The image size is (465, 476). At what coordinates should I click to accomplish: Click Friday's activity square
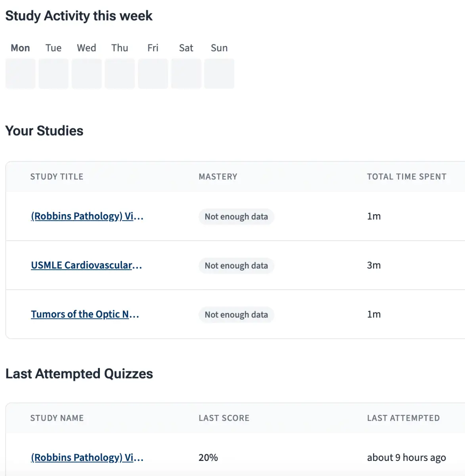coord(153,74)
